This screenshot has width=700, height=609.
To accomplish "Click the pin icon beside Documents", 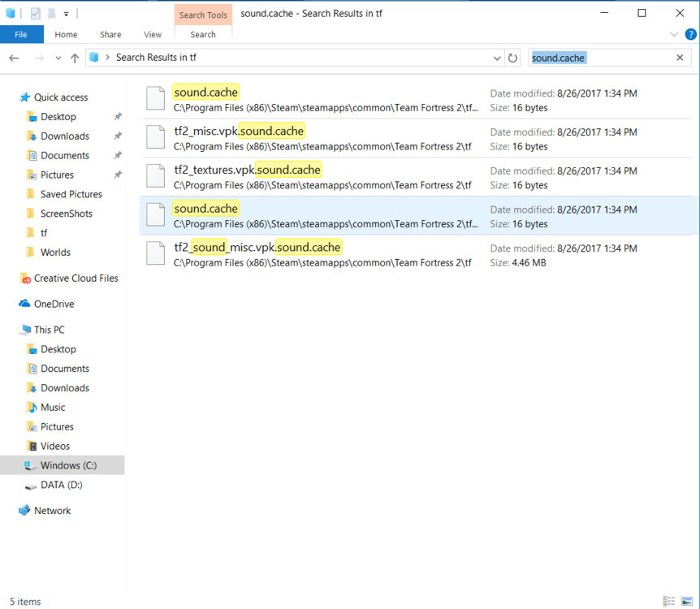I will [118, 155].
